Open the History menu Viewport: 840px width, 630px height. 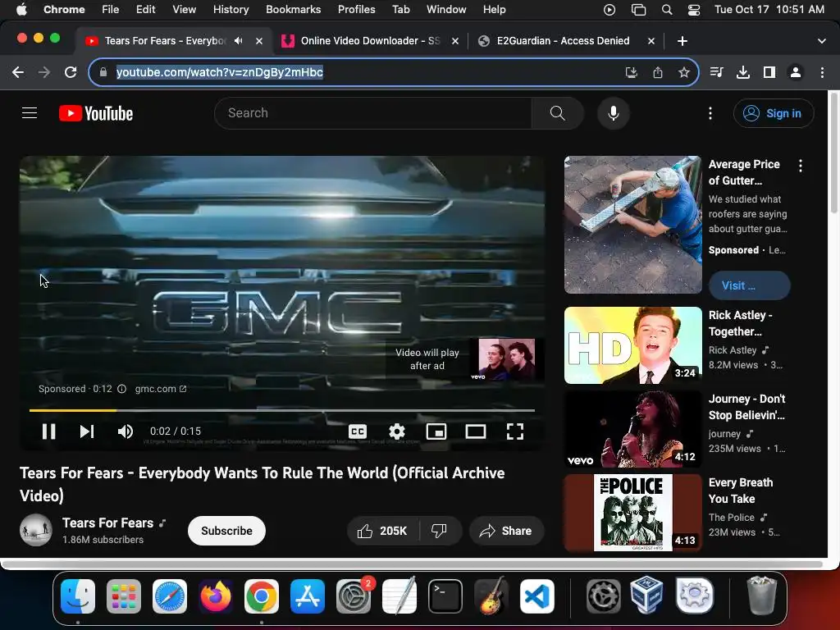coord(231,9)
